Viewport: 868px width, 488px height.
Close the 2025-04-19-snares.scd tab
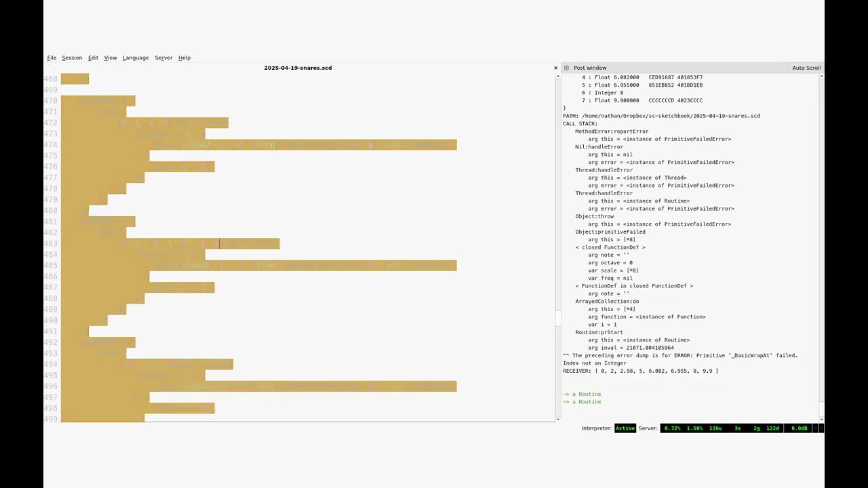[x=556, y=68]
